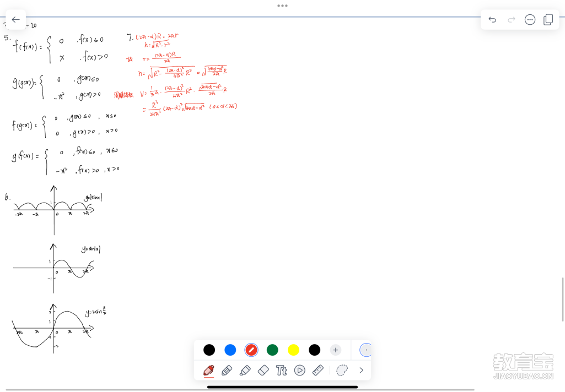Select the Tt text tool

pos(281,371)
